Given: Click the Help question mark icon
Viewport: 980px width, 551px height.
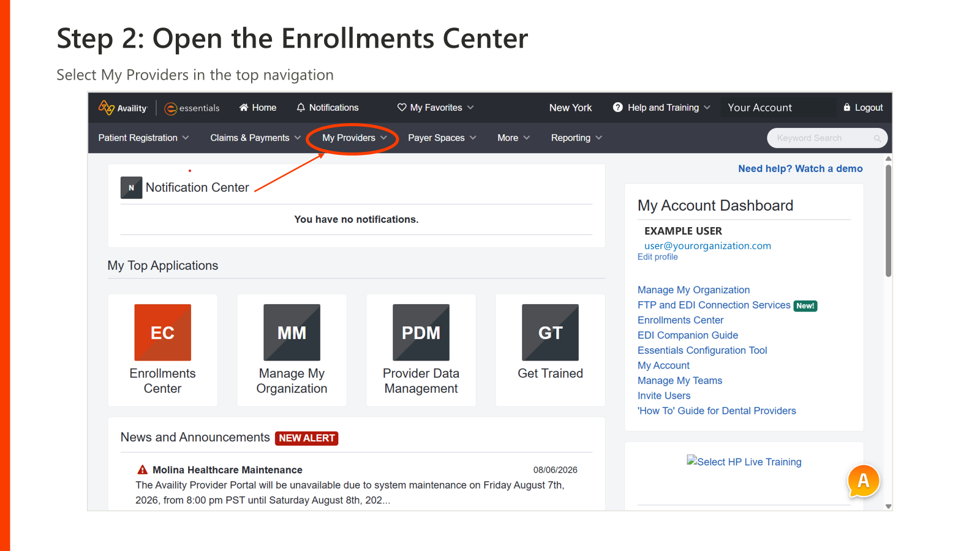Looking at the screenshot, I should click(x=618, y=107).
